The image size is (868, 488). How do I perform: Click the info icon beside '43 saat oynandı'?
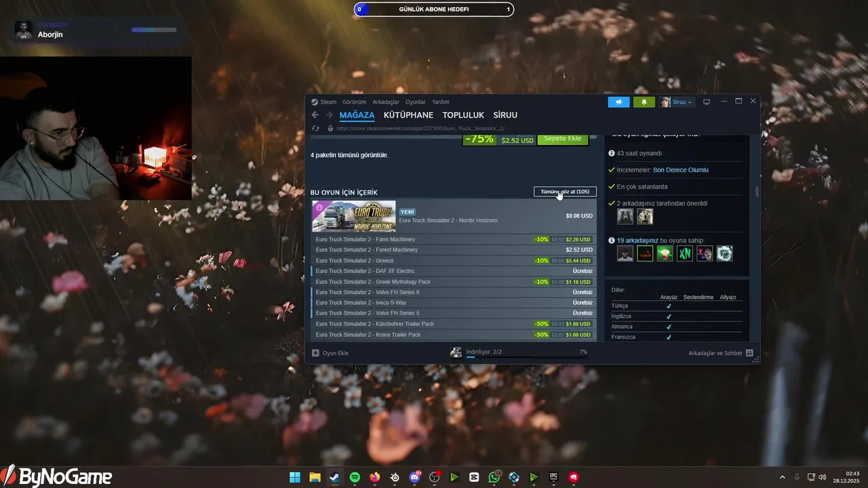pyautogui.click(x=612, y=153)
